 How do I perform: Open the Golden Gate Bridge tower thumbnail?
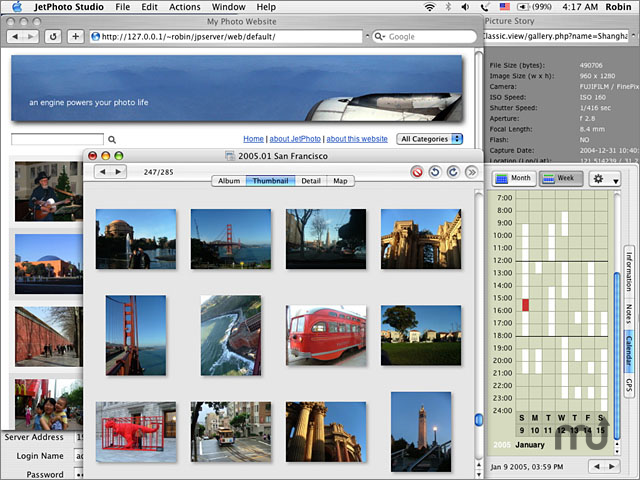click(x=136, y=336)
